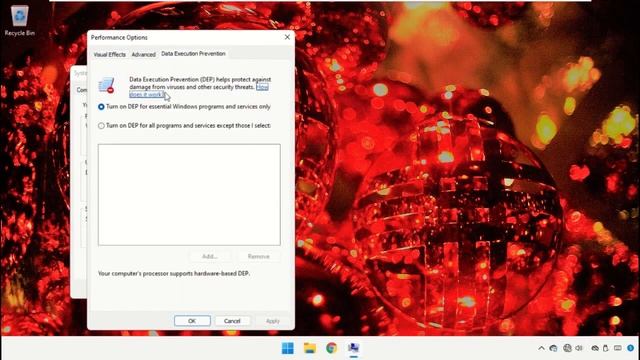Click the Apply button
640x360 pixels.
(273, 321)
